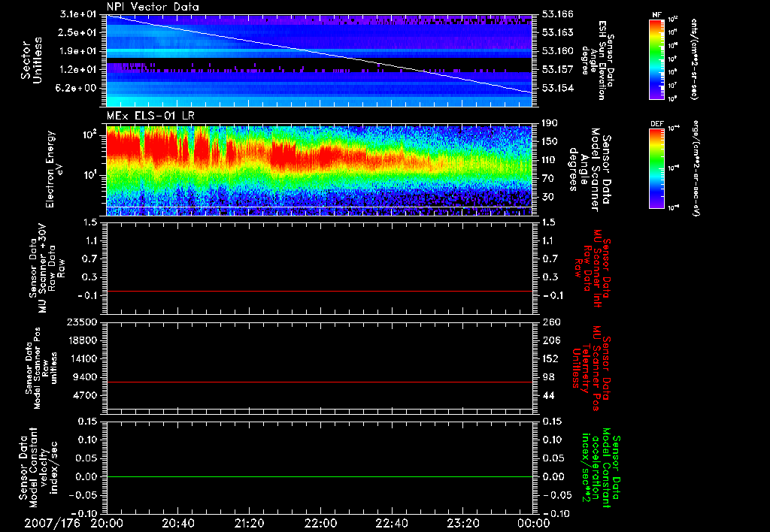The image size is (770, 532).
Task: Click the "22:40" time tick label
Action: point(391,523)
